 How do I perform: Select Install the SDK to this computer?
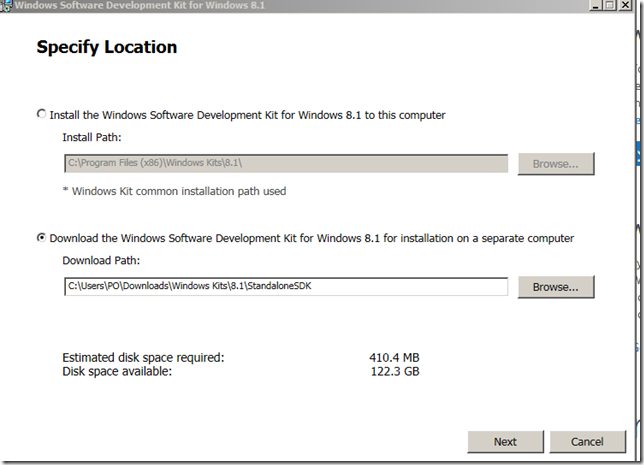[x=41, y=114]
